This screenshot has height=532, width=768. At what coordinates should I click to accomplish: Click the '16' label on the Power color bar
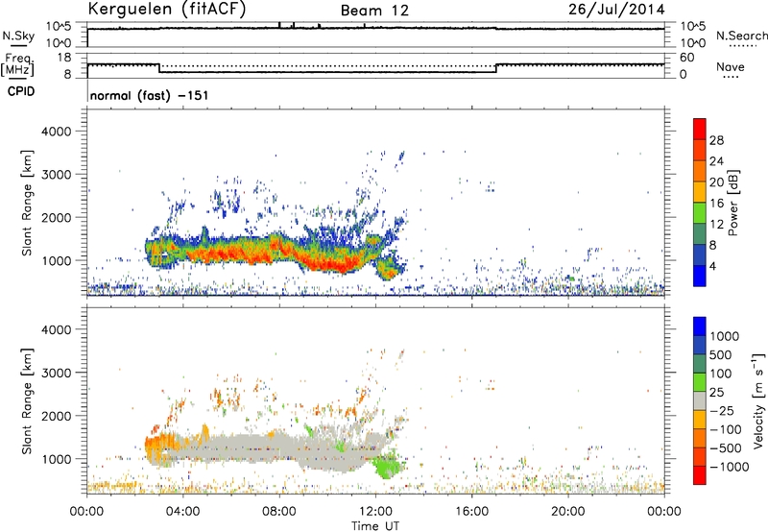point(716,204)
